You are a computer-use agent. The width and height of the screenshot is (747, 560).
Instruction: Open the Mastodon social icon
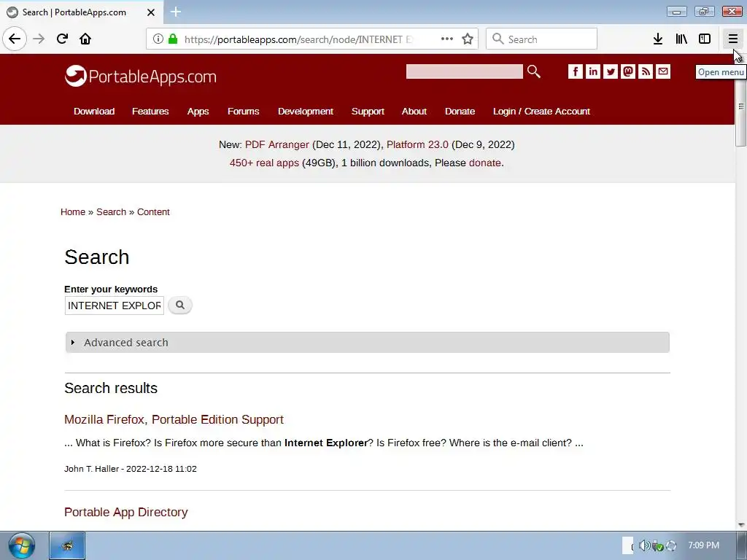(628, 71)
